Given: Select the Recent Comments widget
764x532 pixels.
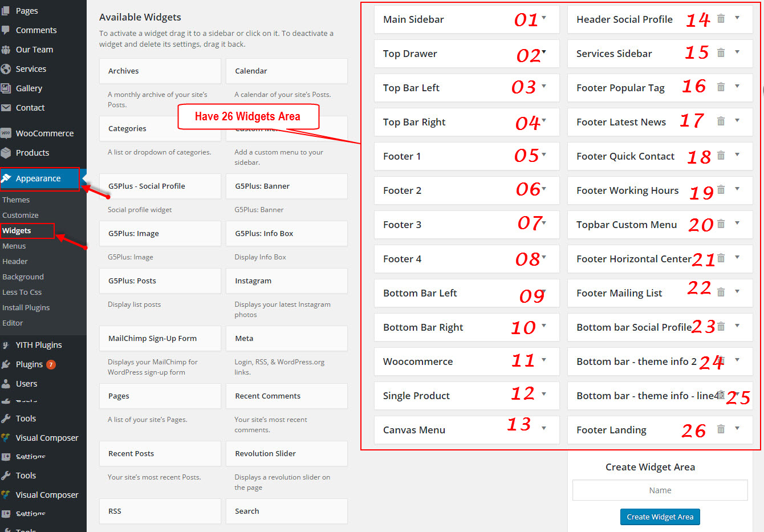Looking at the screenshot, I should click(287, 396).
